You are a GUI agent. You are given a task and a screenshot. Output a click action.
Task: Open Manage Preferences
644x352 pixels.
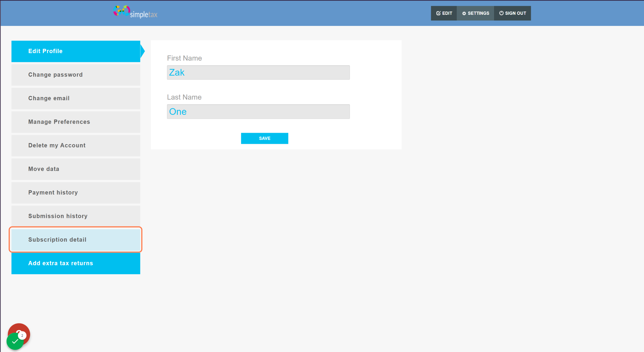click(76, 122)
